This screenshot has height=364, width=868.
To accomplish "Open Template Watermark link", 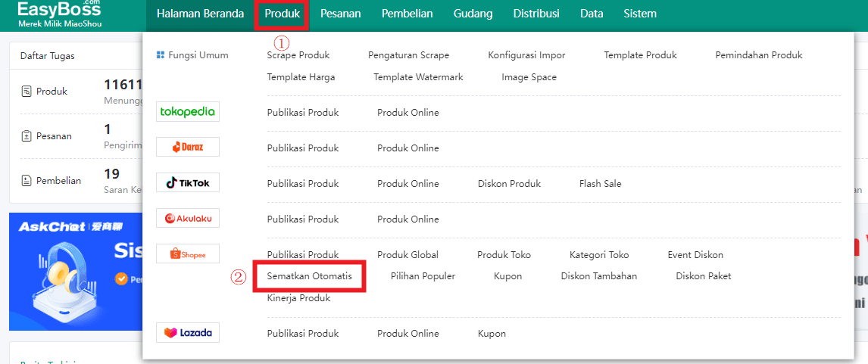I will click(418, 77).
